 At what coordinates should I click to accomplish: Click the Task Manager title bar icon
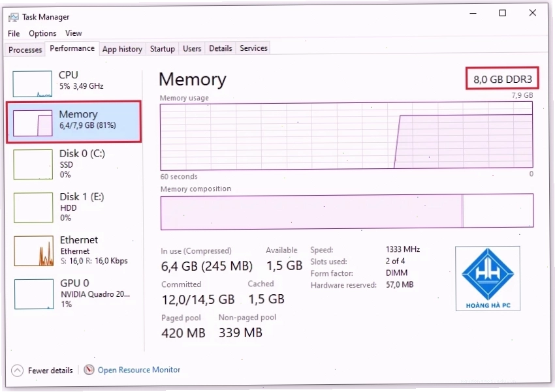tap(14, 17)
